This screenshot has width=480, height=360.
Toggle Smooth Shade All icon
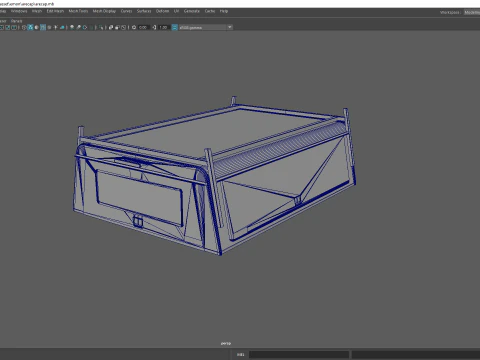pyautogui.click(x=30, y=27)
